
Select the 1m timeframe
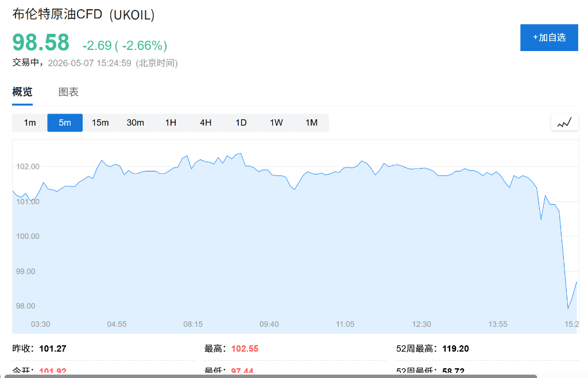click(x=30, y=123)
